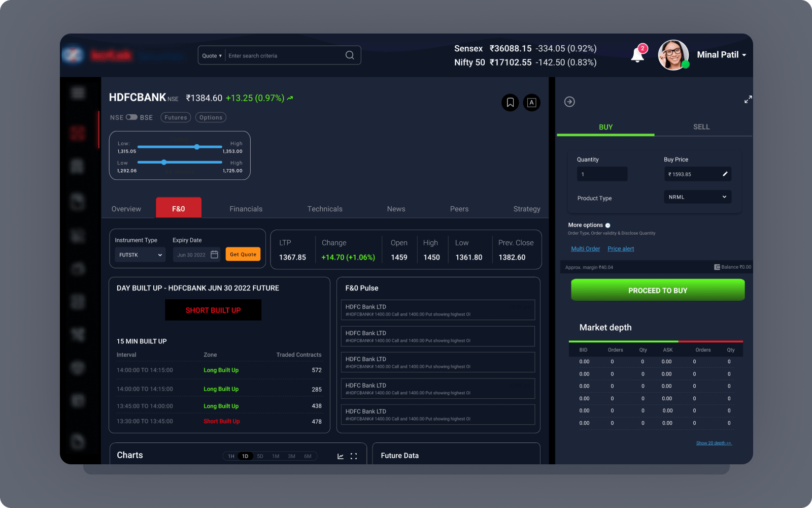
Task: Switch to the SELL tab
Action: [701, 127]
